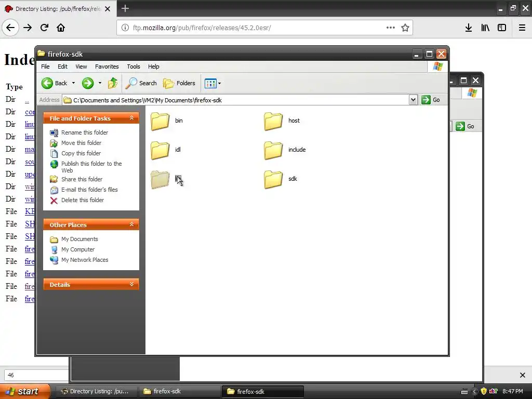Expand the address bar dropdown
532x399 pixels.
[x=413, y=100]
